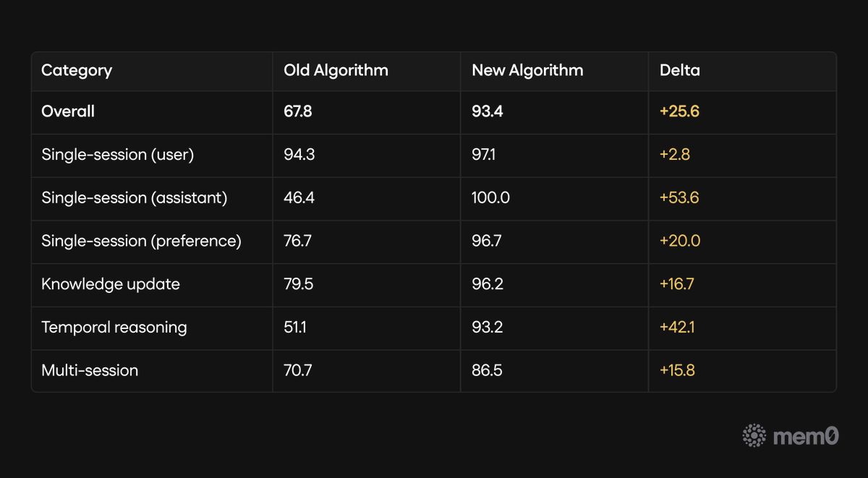
Task: Click the 100.0 New Algorithm score
Action: (x=490, y=197)
